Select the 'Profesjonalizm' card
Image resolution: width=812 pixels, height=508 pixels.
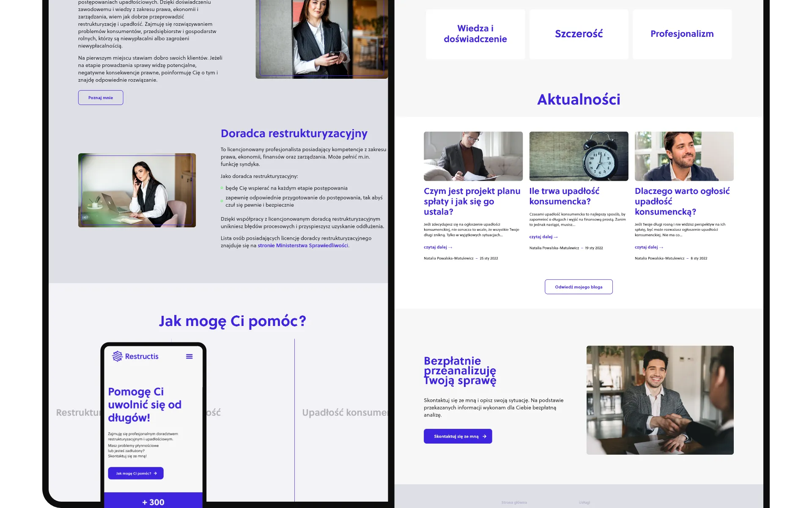[x=682, y=34]
